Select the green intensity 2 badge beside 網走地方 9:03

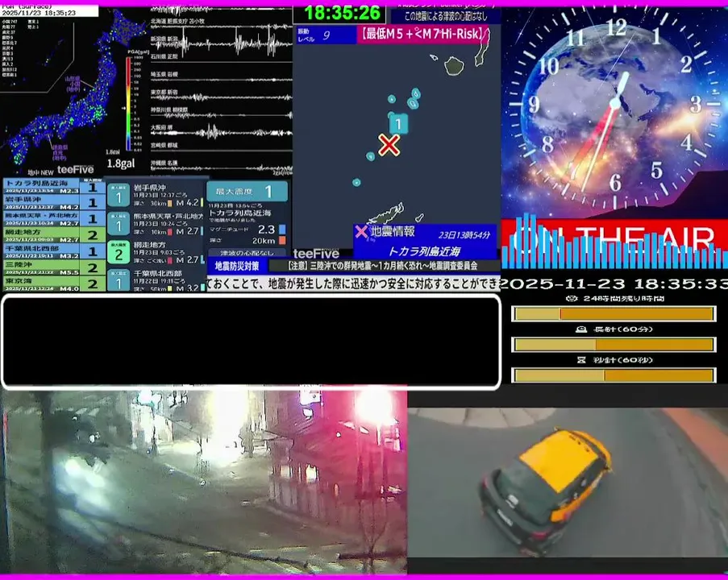coord(119,253)
